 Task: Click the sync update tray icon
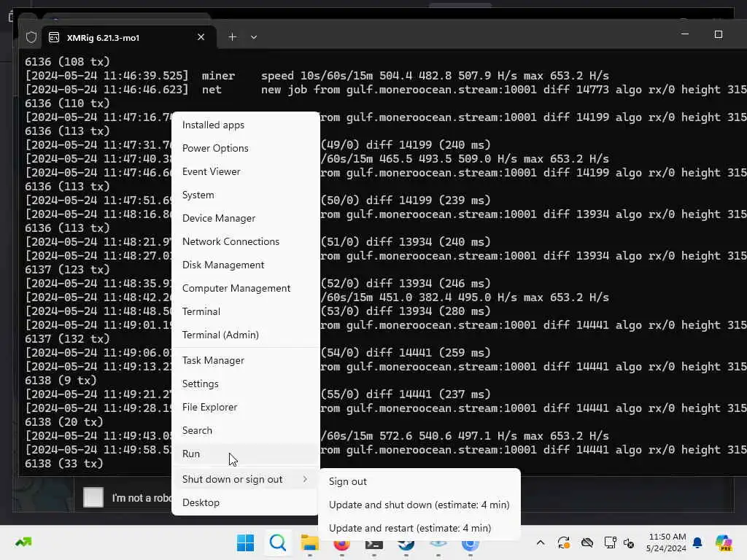point(564,542)
